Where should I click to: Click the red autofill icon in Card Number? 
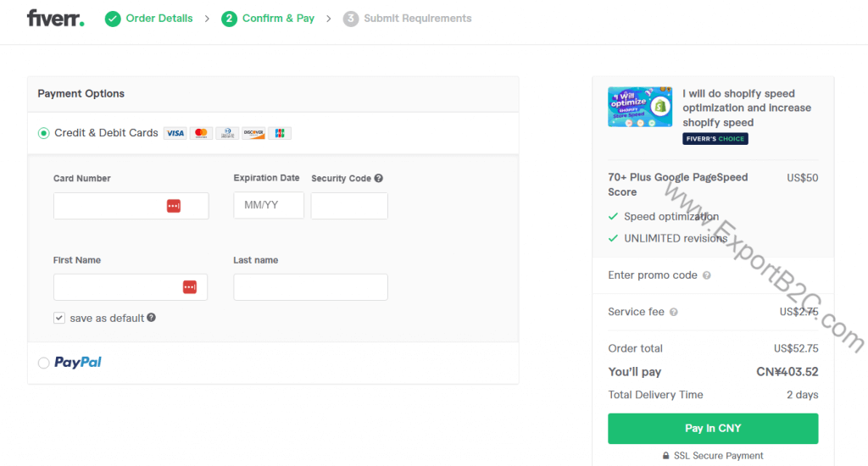(x=174, y=206)
